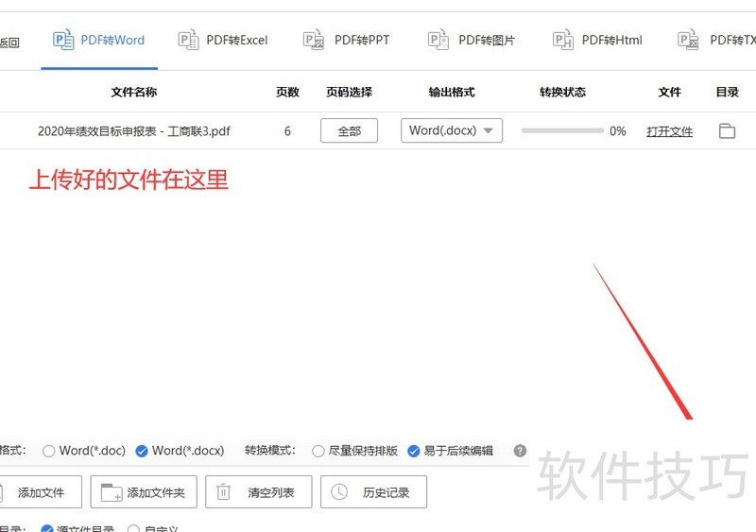Select the 易于后续编辑 conversion mode
This screenshot has width=756, height=532.
point(413,451)
